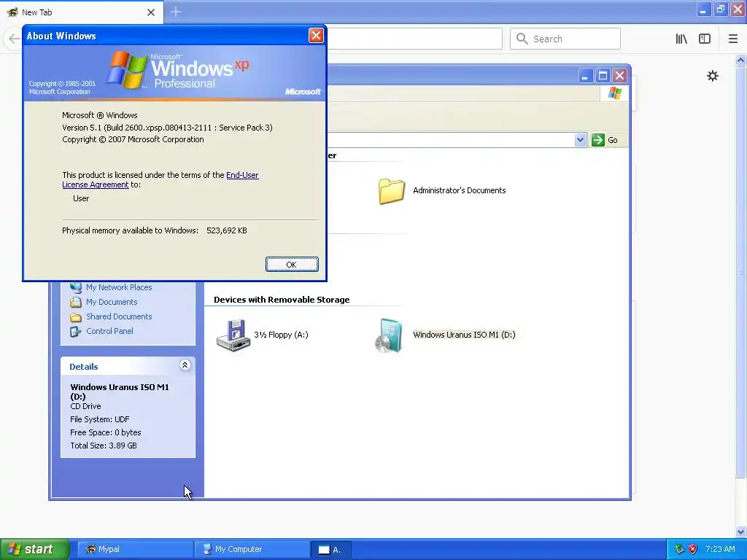Collapse the Details panel chevron
Image resolution: width=747 pixels, height=560 pixels.
click(185, 365)
